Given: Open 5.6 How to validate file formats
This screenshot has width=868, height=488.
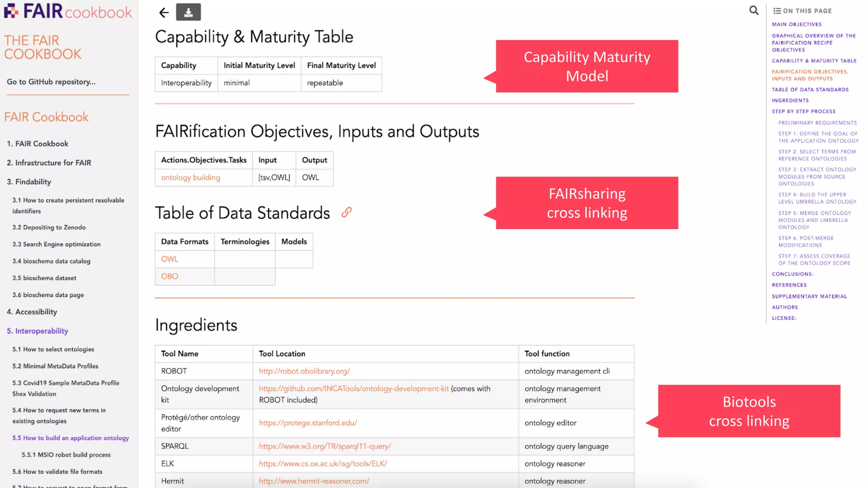Looking at the screenshot, I should coord(57,471).
